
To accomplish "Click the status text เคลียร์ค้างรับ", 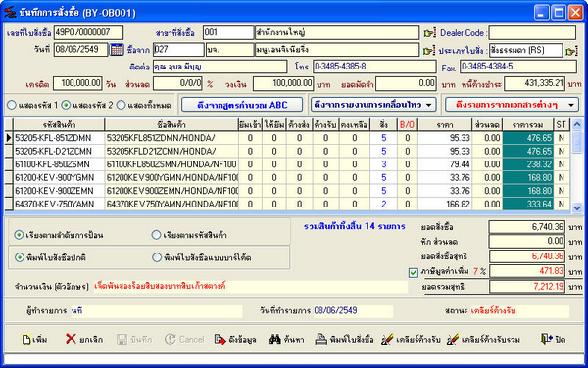I will click(494, 311).
